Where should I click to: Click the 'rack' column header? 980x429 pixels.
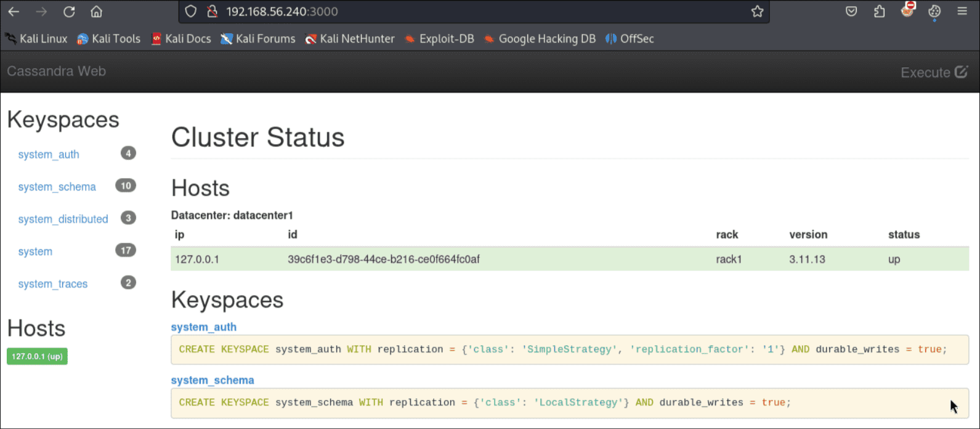click(727, 234)
